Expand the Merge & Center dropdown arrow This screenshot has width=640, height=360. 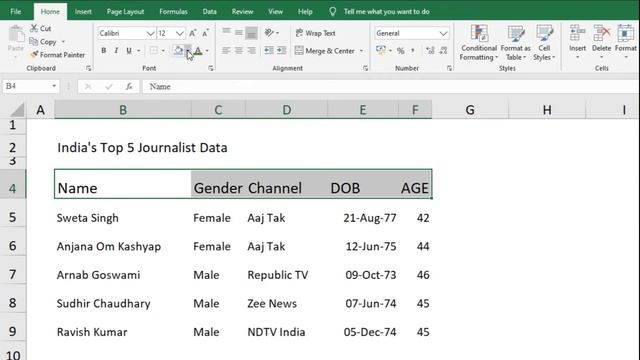(x=361, y=51)
